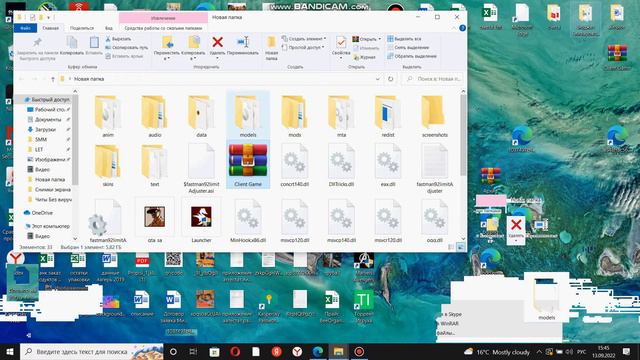640x360 pixels.
Task: Click the Quick Access Toolbar customize arrow
Action: (49, 18)
